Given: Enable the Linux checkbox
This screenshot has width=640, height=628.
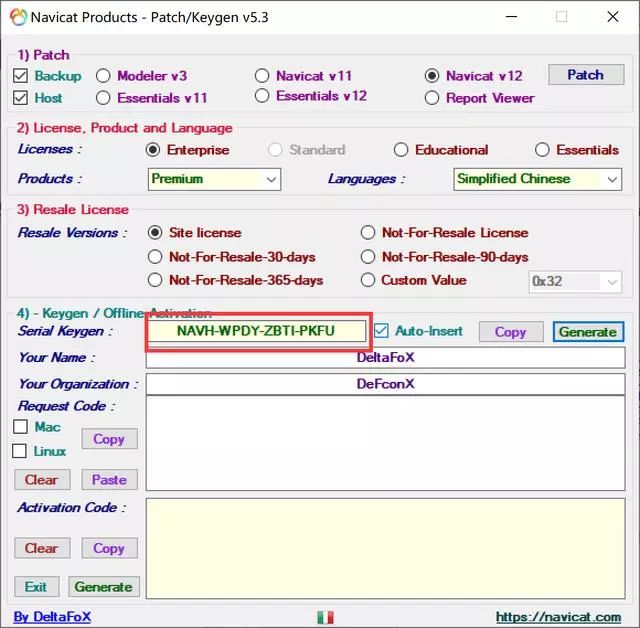Looking at the screenshot, I should point(20,451).
